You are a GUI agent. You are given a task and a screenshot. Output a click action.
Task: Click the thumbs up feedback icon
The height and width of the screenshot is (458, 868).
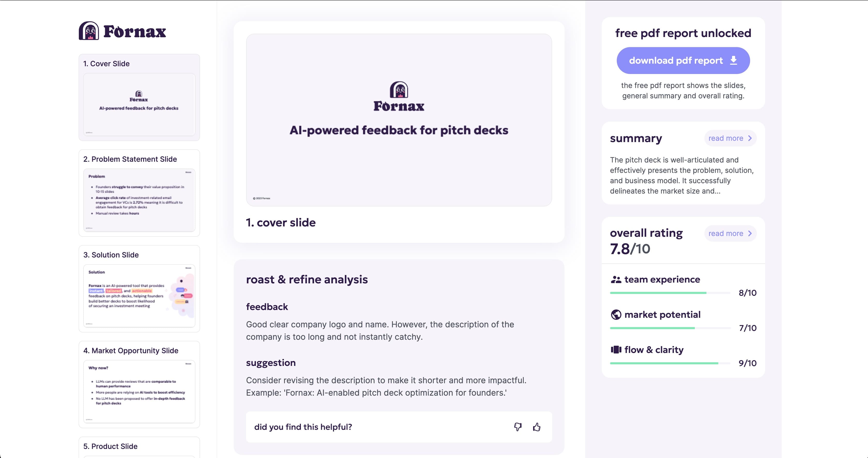coord(537,427)
